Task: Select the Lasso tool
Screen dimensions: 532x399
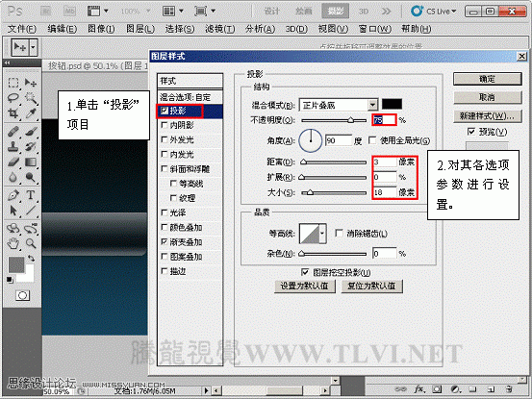Action: click(x=13, y=98)
